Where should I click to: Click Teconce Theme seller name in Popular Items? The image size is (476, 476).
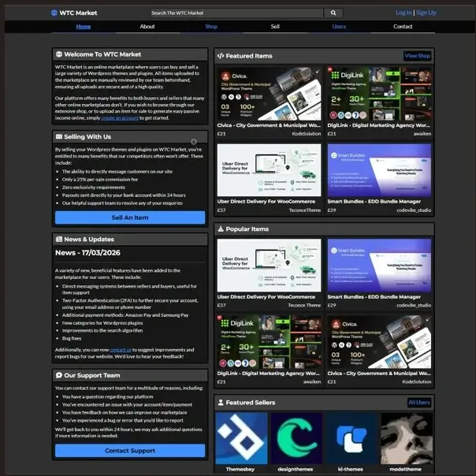(304, 306)
